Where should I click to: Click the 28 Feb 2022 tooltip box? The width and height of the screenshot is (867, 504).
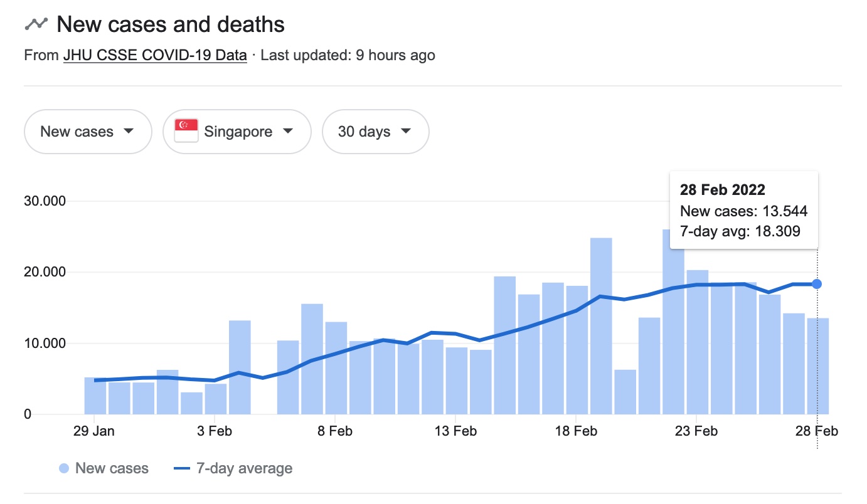coord(743,211)
